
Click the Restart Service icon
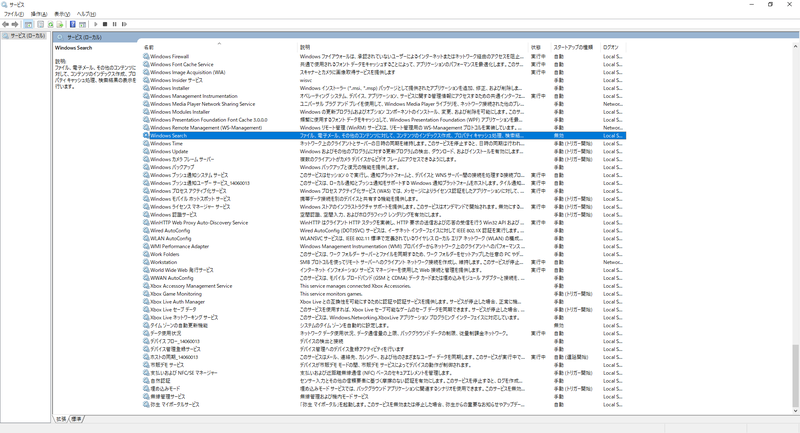coord(124,24)
